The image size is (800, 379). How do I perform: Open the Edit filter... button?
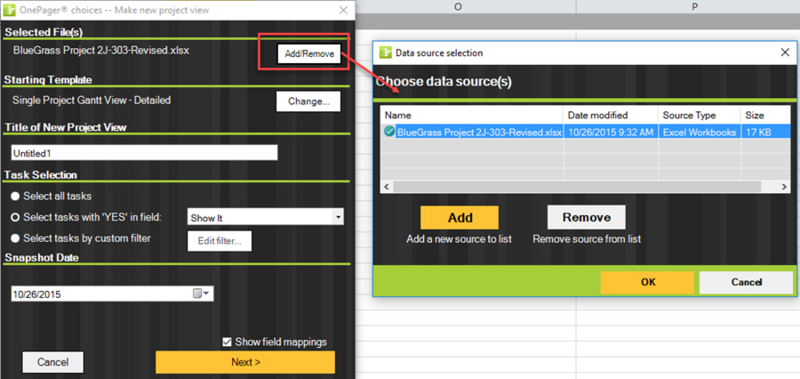coord(220,241)
